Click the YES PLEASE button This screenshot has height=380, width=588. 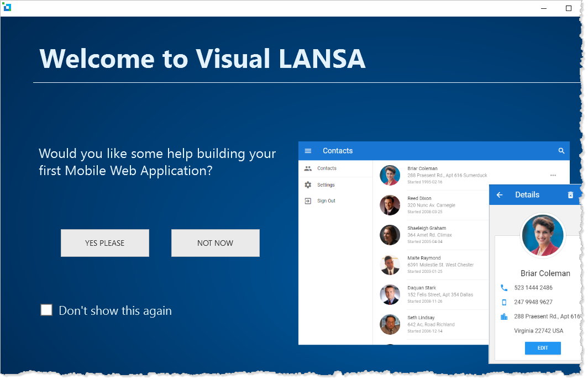(105, 243)
